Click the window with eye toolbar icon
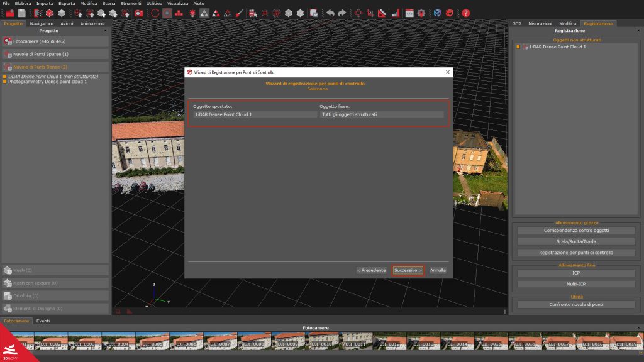This screenshot has width=644, height=362. pos(314,13)
